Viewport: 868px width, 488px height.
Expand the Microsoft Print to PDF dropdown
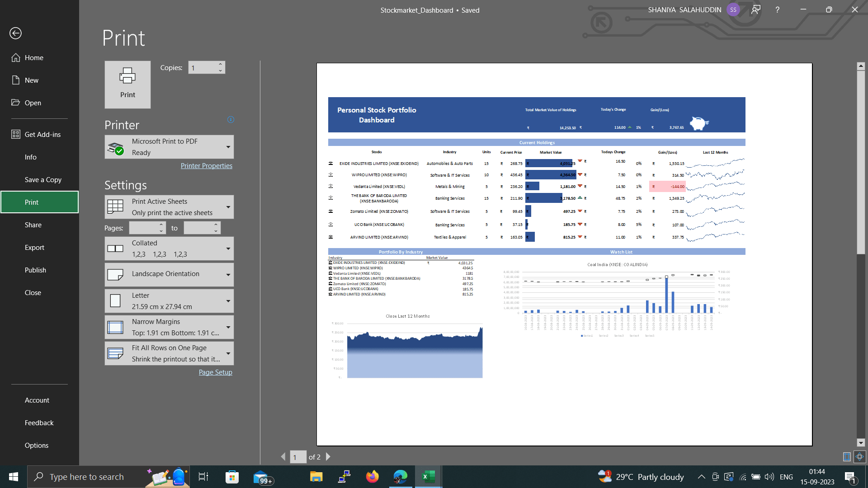(228, 147)
